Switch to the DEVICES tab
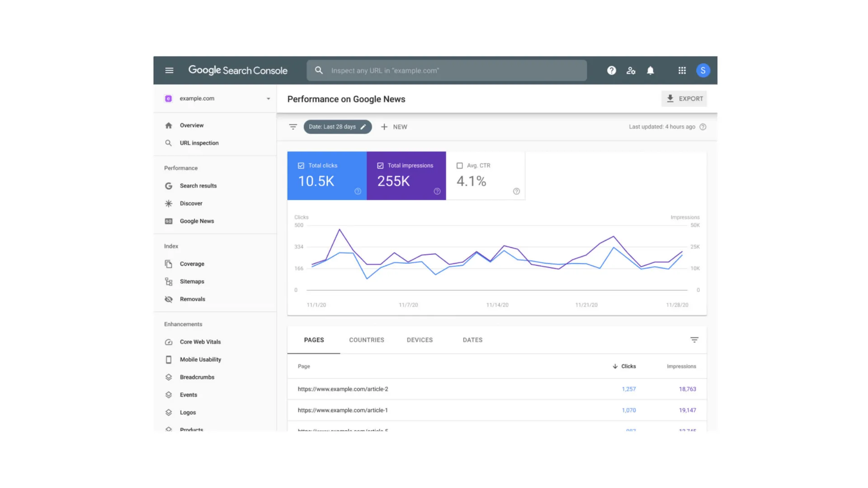Screen dimensions: 868x488 point(420,340)
